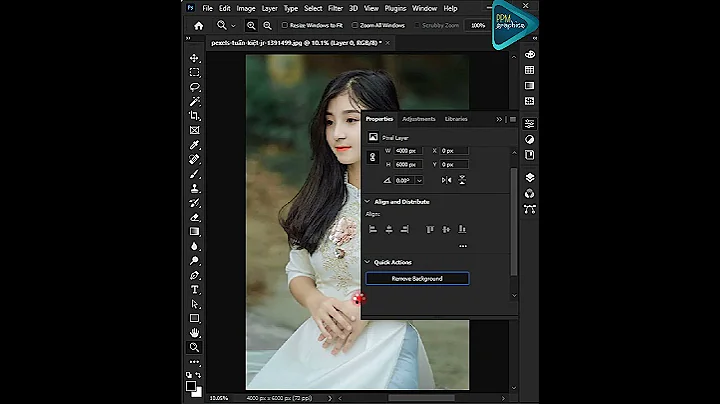Open the Layers panel icon

pyautogui.click(x=529, y=178)
